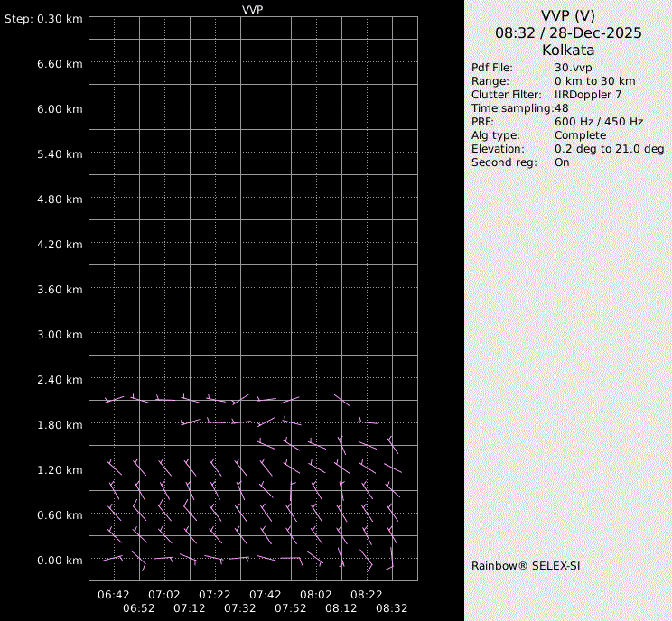Click the 07:32 time marker
This screenshot has width=672, height=621.
[240, 608]
